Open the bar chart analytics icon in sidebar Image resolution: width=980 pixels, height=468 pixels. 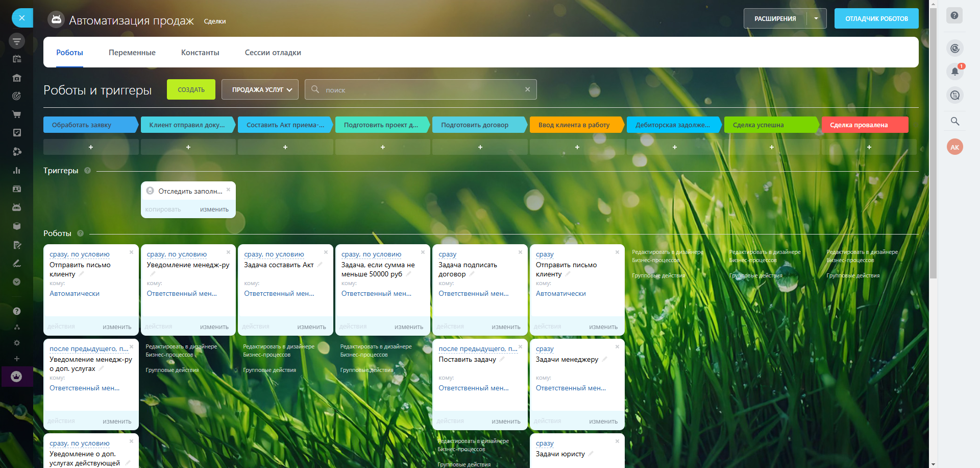tap(17, 170)
